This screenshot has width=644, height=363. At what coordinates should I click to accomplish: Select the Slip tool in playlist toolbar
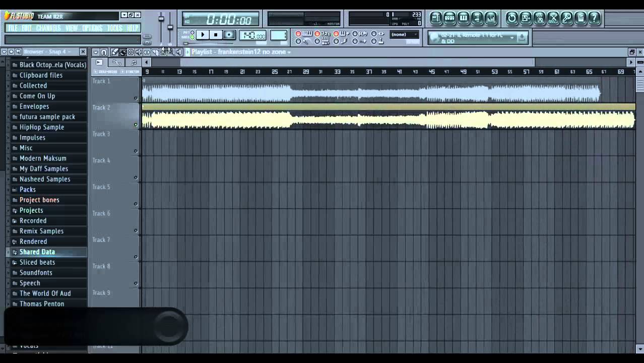147,52
